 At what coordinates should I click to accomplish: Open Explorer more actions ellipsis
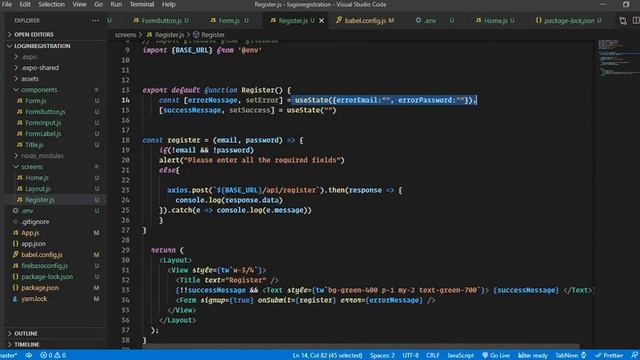pos(95,20)
